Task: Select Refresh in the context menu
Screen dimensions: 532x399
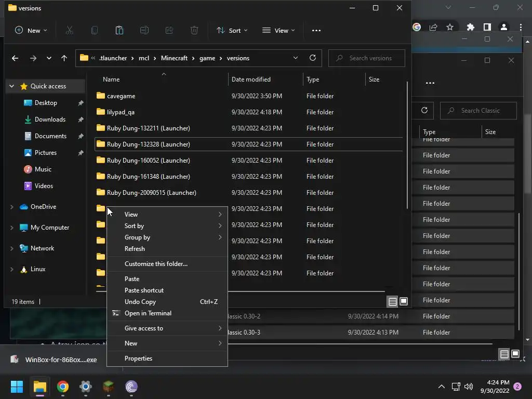Action: (x=167, y=249)
